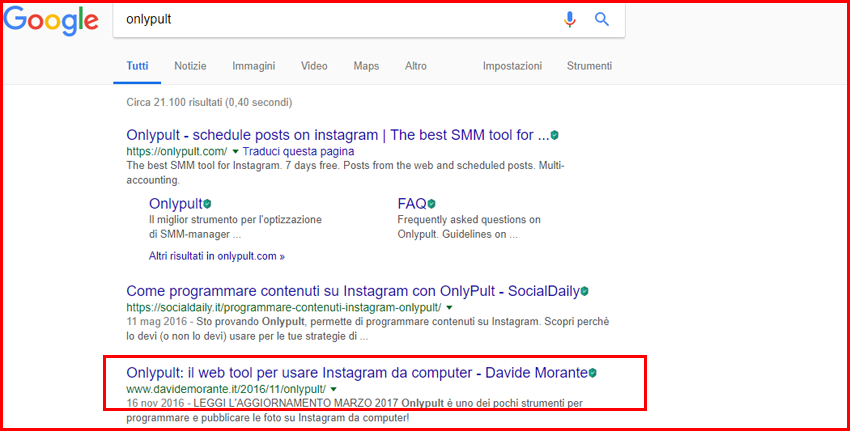Open 'Come programmare contenuti su Instagram' result

(x=353, y=291)
